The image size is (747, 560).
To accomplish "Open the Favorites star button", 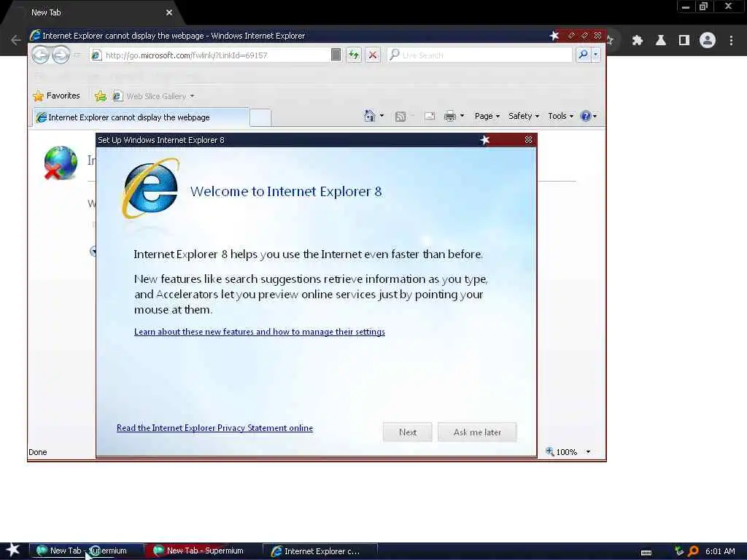I will tap(56, 96).
